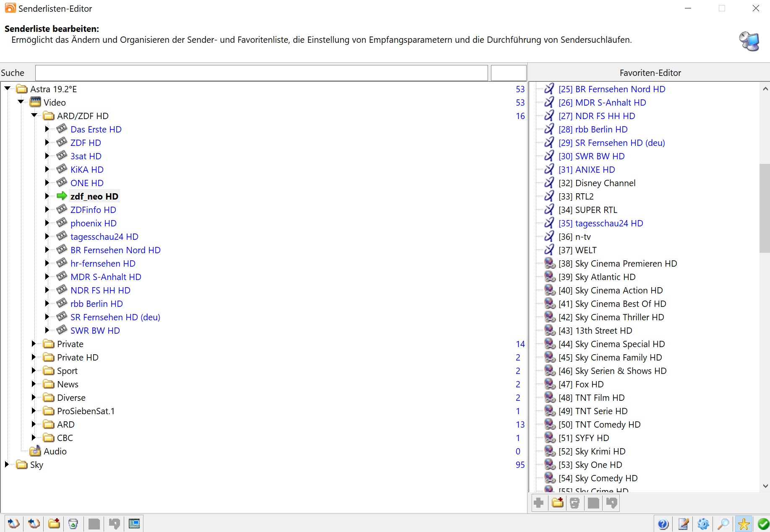Click the satellite icon beside [32] Disney Channel
Screen dimensions: 770x532
[x=549, y=183]
